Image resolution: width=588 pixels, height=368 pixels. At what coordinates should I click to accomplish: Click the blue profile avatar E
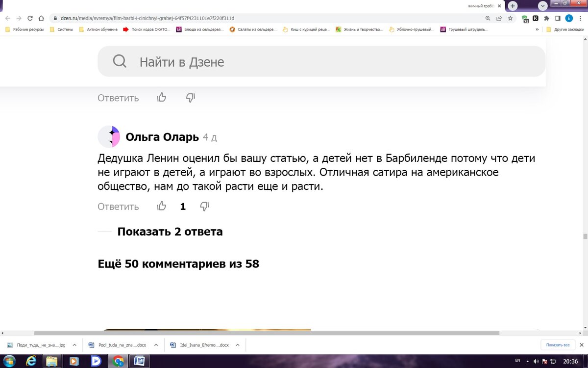pos(568,18)
